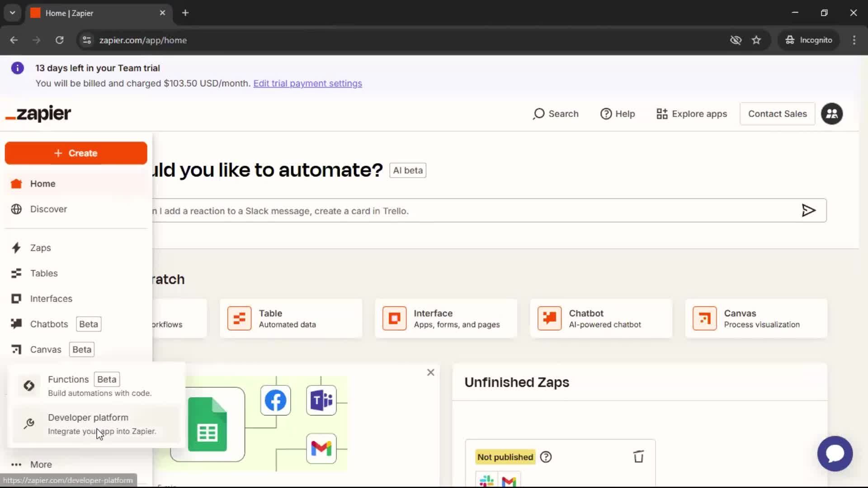Click the Zapier logo

[38, 113]
